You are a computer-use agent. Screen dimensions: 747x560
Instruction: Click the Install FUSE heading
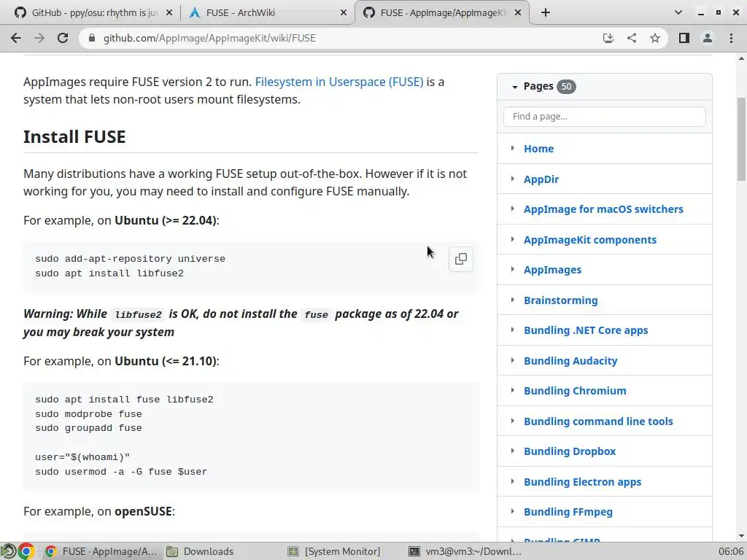[75, 137]
